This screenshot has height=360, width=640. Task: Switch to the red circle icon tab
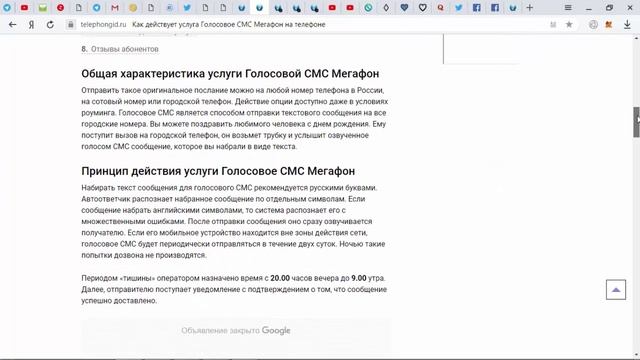[x=60, y=7]
